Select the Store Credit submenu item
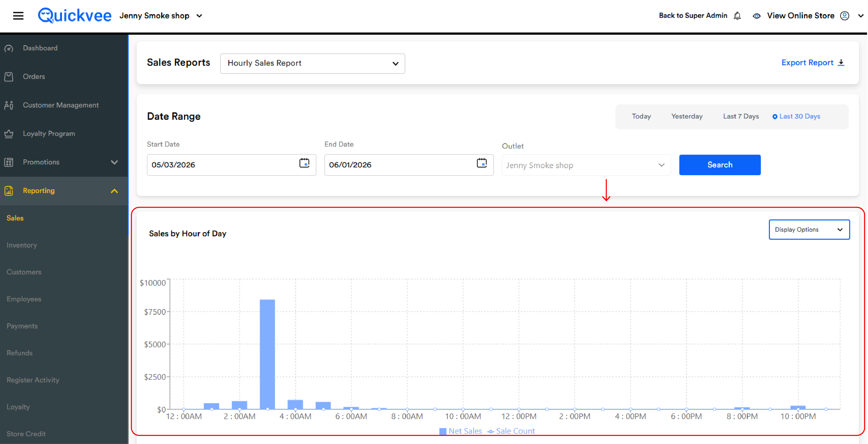868x444 pixels. [26, 434]
